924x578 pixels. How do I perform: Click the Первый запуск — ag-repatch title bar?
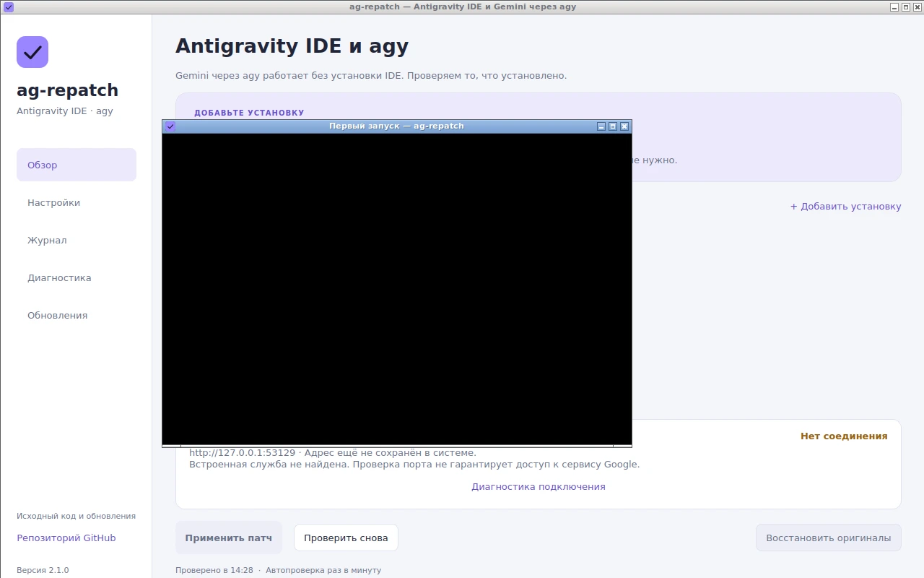(x=396, y=126)
